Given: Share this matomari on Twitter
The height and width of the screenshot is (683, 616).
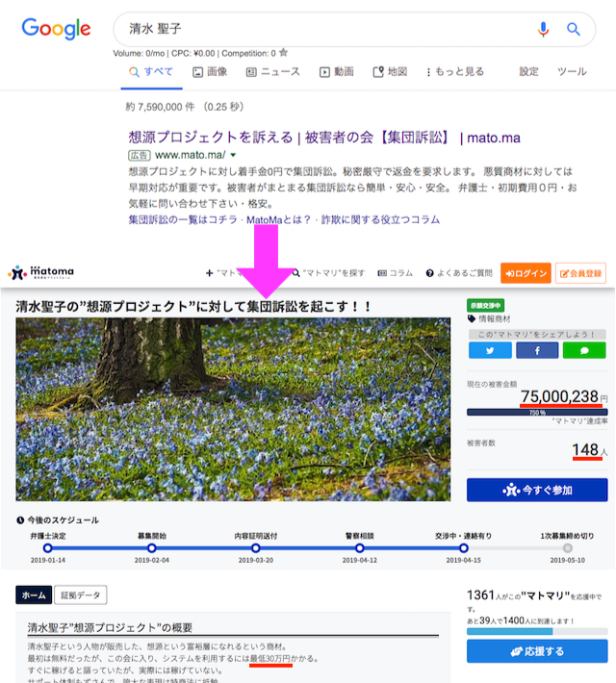Looking at the screenshot, I should (x=490, y=350).
